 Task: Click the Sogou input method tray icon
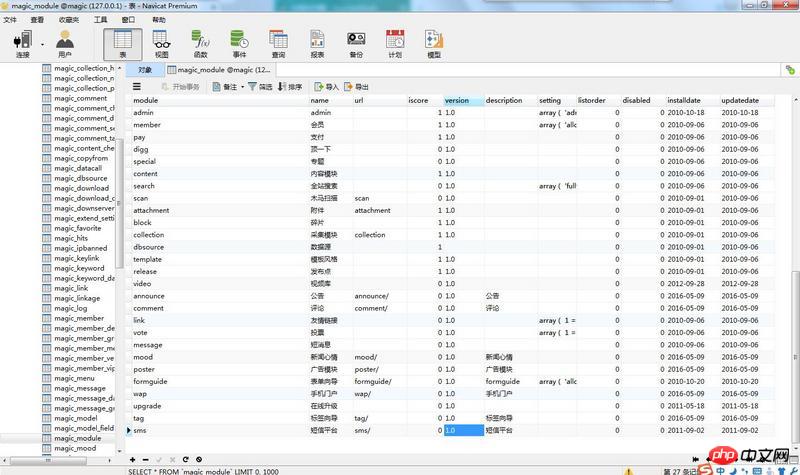(x=706, y=469)
